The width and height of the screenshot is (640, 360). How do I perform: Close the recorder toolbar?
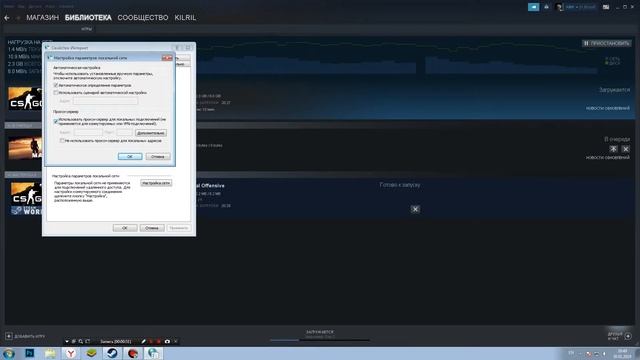[176, 341]
